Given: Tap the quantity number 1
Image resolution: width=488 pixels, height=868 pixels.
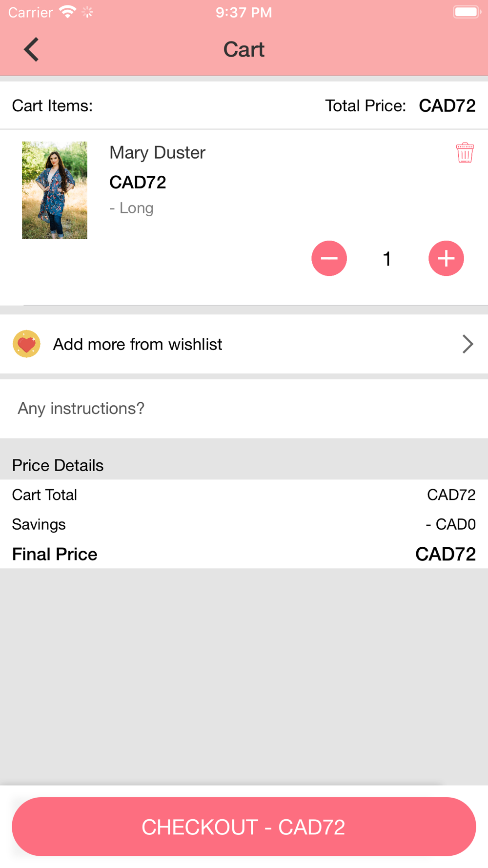Looking at the screenshot, I should click(x=387, y=259).
